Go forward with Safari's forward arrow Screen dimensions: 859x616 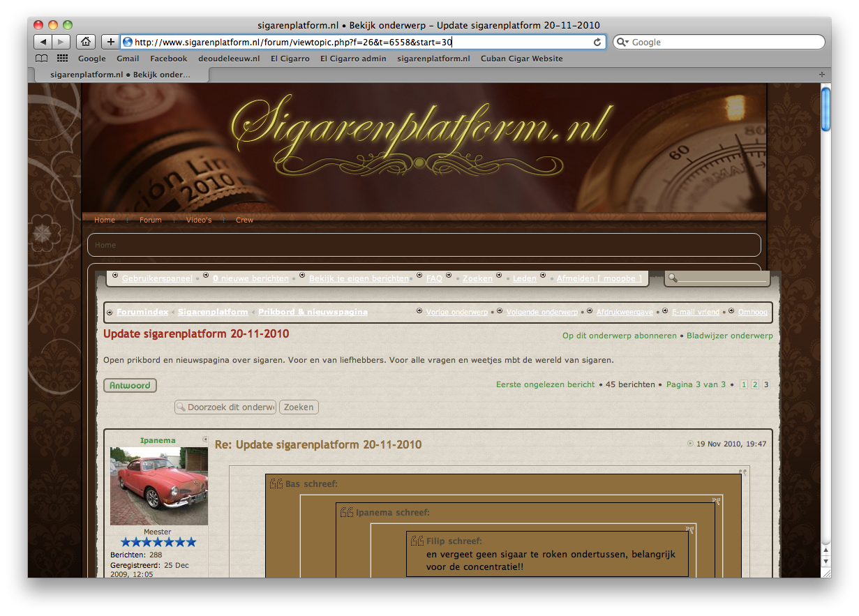[61, 42]
